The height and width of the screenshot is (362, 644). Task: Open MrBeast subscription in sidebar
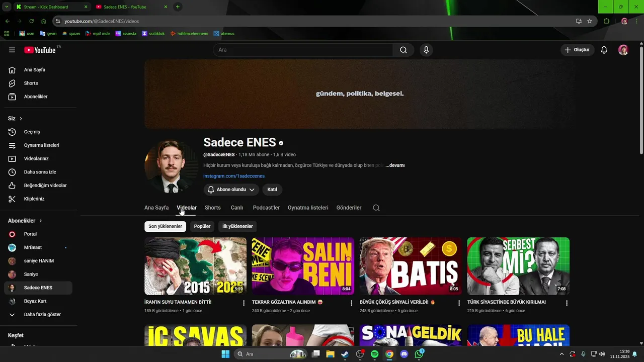[38, 247]
